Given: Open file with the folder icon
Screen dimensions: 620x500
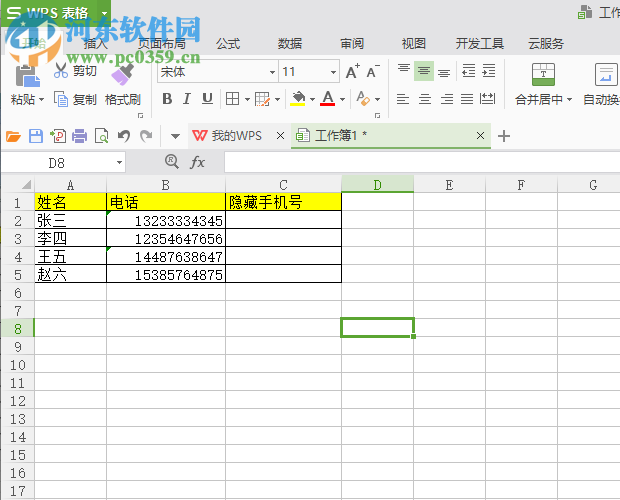Looking at the screenshot, I should (x=13, y=136).
